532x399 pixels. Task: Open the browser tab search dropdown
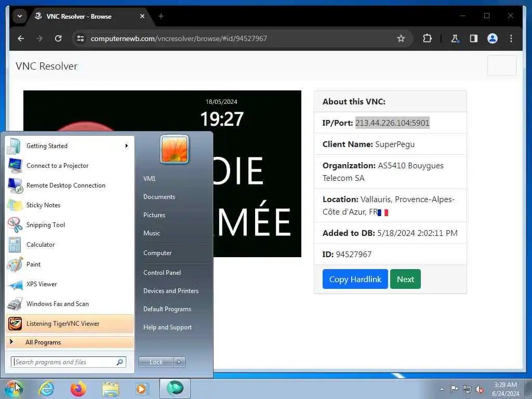coord(20,16)
